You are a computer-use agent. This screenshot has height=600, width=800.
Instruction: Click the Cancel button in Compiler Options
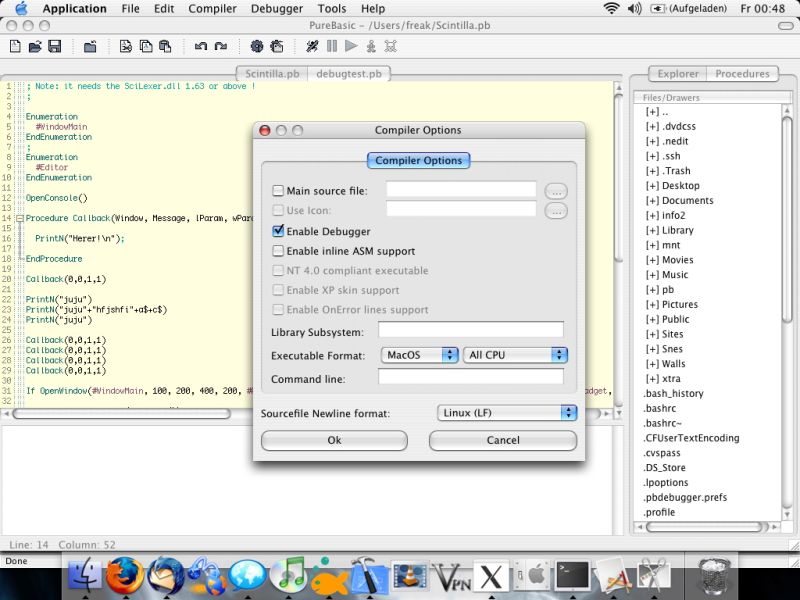coord(503,440)
